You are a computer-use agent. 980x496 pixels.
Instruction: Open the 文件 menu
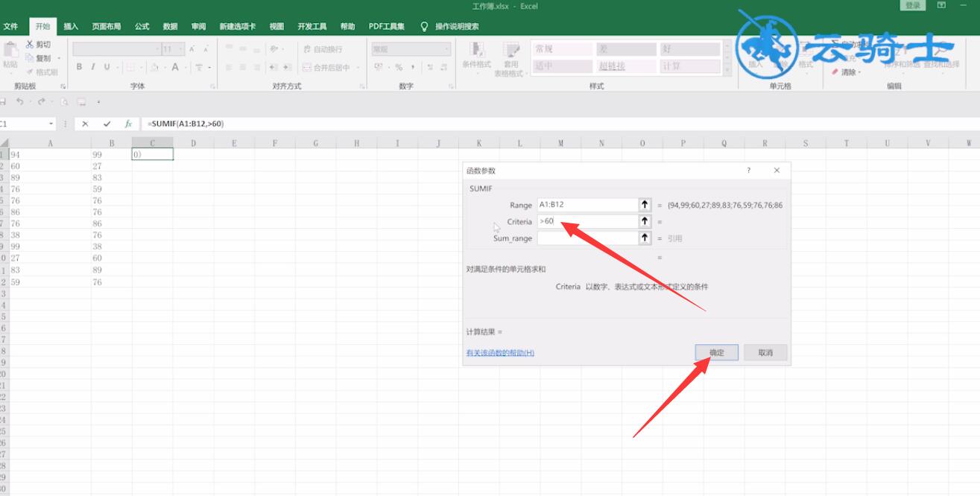pyautogui.click(x=10, y=26)
